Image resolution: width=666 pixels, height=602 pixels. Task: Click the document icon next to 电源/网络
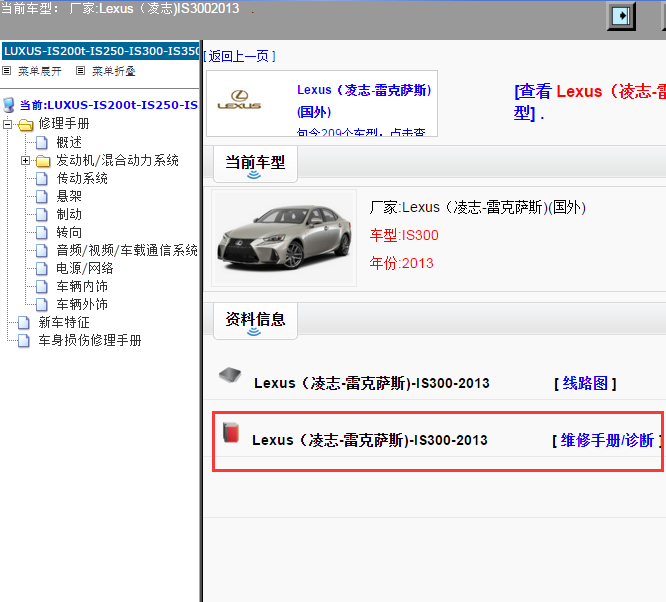click(42, 268)
